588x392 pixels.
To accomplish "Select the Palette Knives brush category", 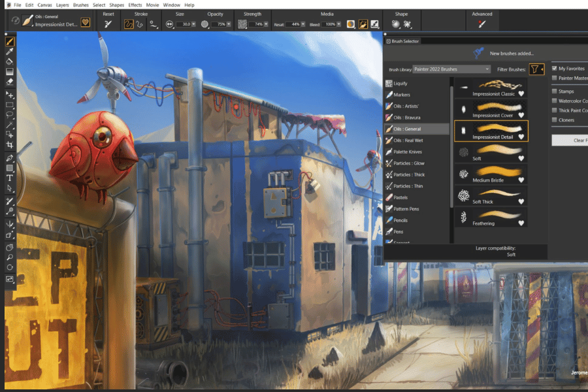I will pos(407,152).
